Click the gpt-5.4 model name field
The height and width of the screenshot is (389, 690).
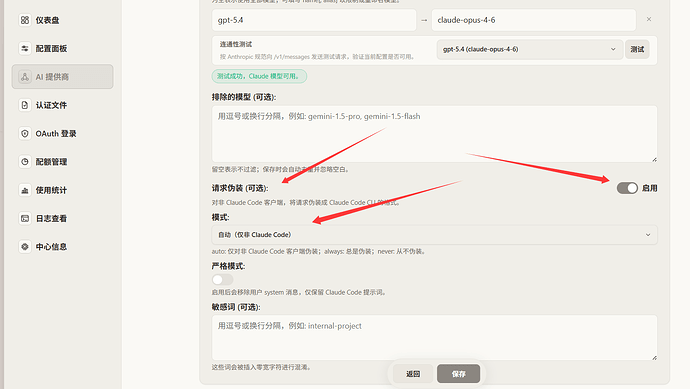[x=314, y=20]
